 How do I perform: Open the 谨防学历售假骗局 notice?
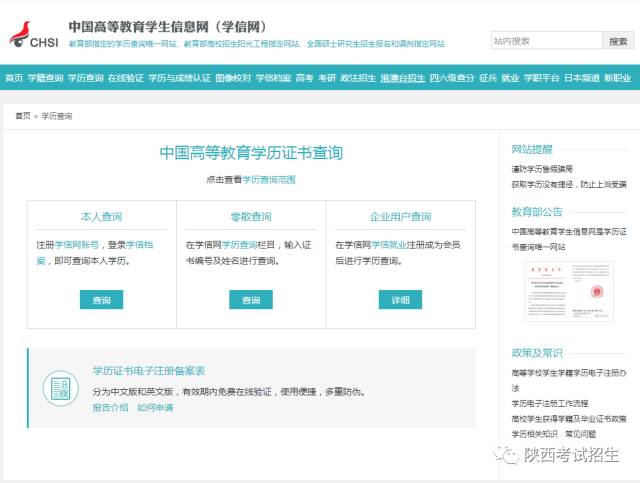pos(542,169)
